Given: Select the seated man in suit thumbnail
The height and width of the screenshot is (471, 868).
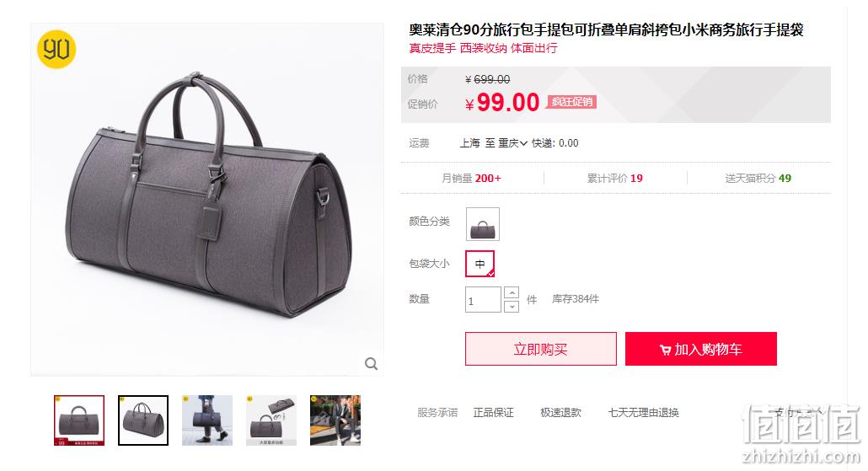Looking at the screenshot, I should tap(335, 420).
